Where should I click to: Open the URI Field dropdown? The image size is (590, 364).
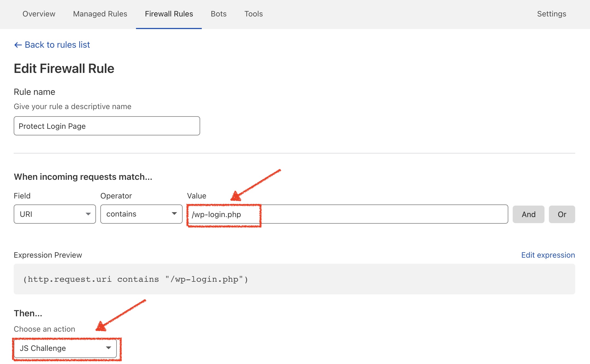[x=54, y=214]
